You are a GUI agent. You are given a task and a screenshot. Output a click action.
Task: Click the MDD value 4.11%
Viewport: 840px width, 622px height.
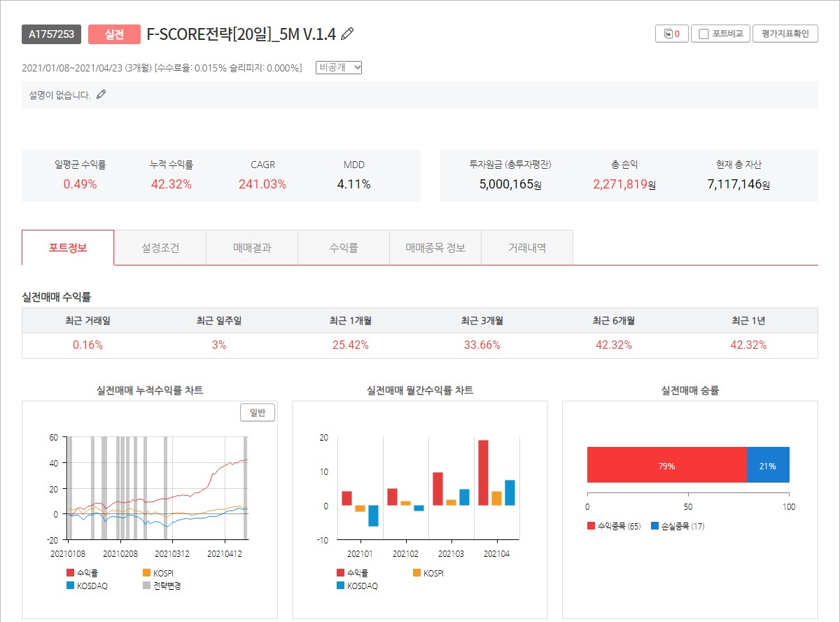tap(354, 184)
